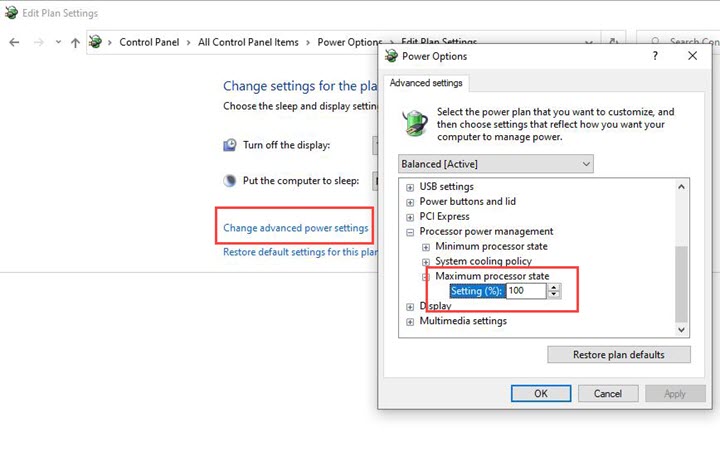The width and height of the screenshot is (720, 466).
Task: Click the Cancel button
Action: (608, 393)
